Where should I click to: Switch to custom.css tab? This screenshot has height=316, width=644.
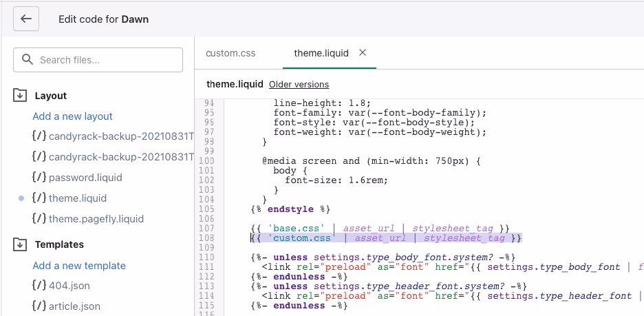click(x=230, y=53)
